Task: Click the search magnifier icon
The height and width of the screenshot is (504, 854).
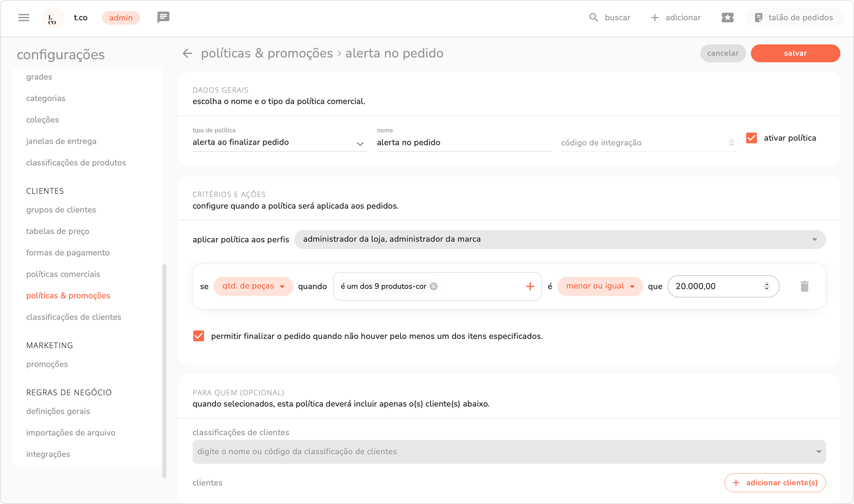Action: point(593,17)
